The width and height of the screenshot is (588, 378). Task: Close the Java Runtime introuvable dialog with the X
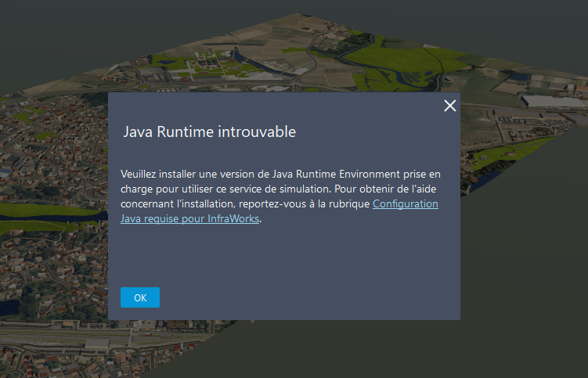click(449, 106)
